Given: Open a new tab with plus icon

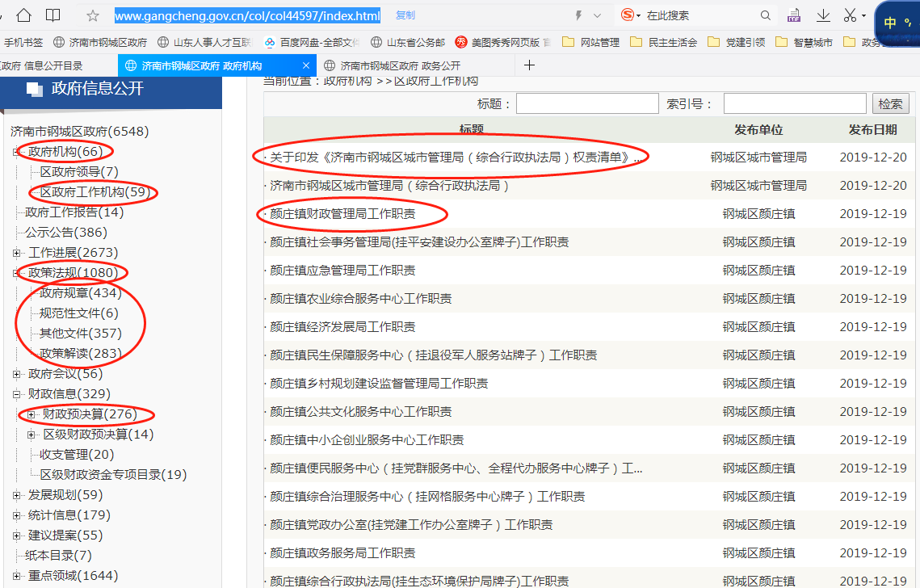Looking at the screenshot, I should [x=530, y=65].
